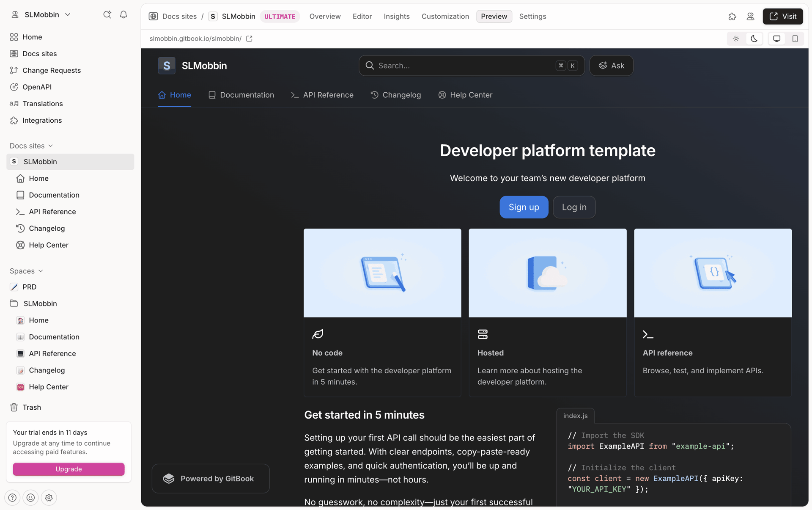Switch preview to light mode
The width and height of the screenshot is (812, 510).
click(x=736, y=39)
